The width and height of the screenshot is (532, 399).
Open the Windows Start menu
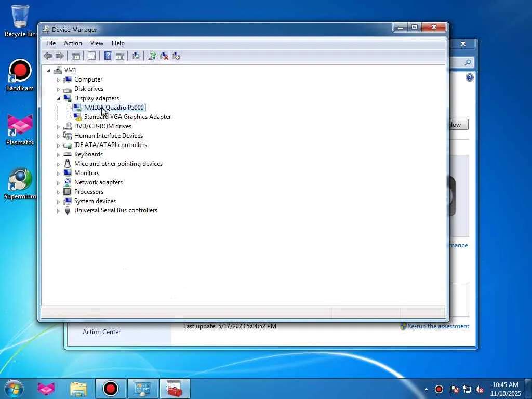tap(14, 389)
